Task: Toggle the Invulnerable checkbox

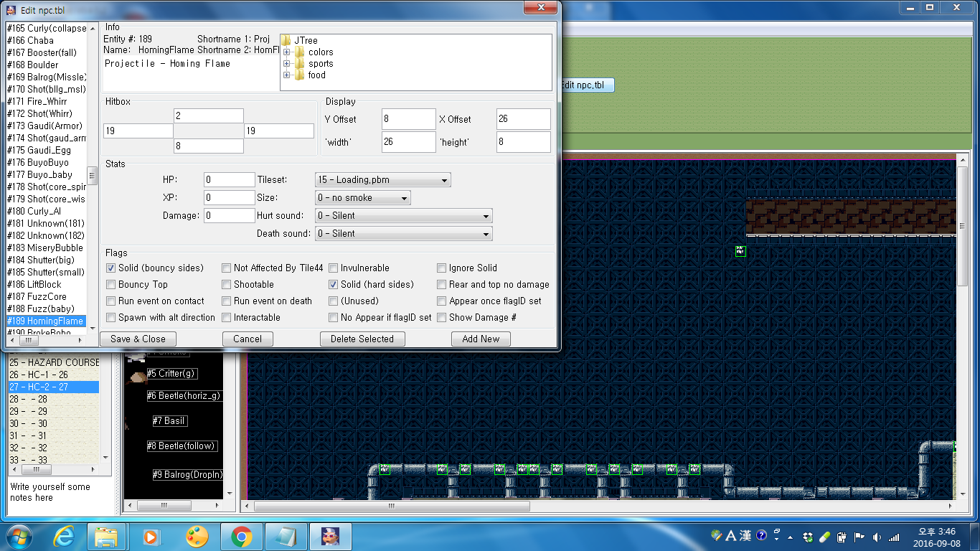Action: pyautogui.click(x=334, y=268)
